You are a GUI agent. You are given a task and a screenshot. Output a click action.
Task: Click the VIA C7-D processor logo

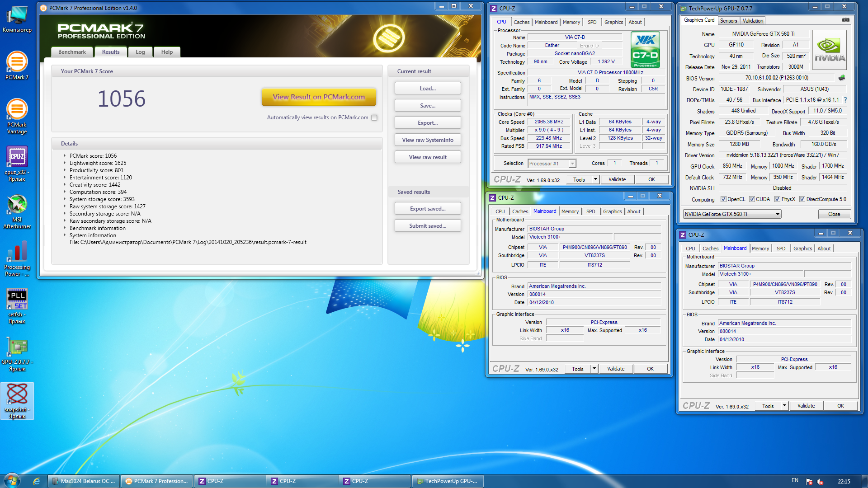(x=645, y=50)
